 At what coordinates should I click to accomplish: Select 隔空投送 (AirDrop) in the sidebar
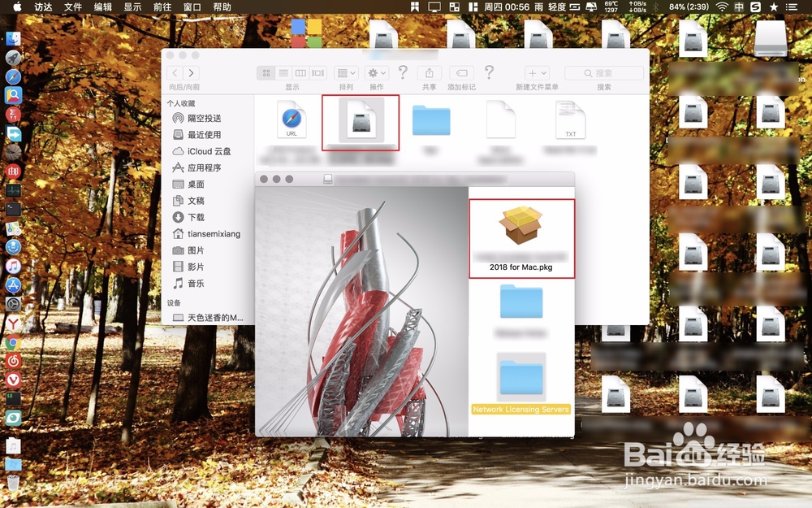pos(201,117)
